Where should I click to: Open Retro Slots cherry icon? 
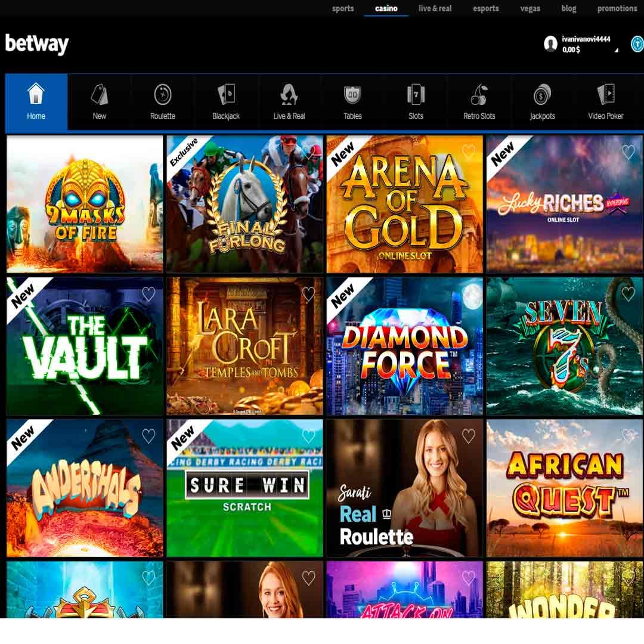(479, 94)
